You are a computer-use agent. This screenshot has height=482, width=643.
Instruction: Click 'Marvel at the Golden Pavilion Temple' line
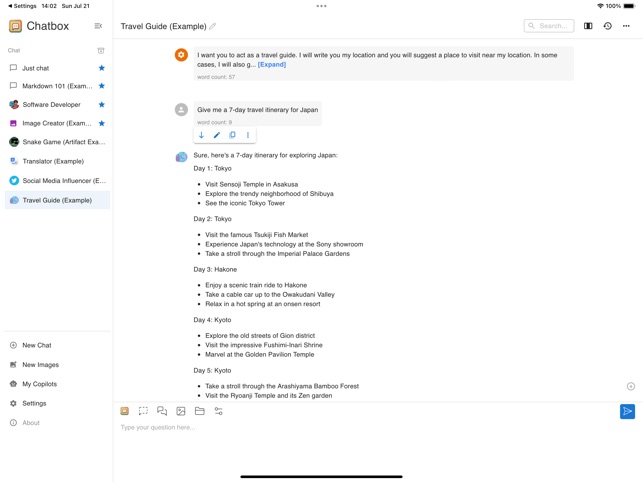tap(260, 354)
